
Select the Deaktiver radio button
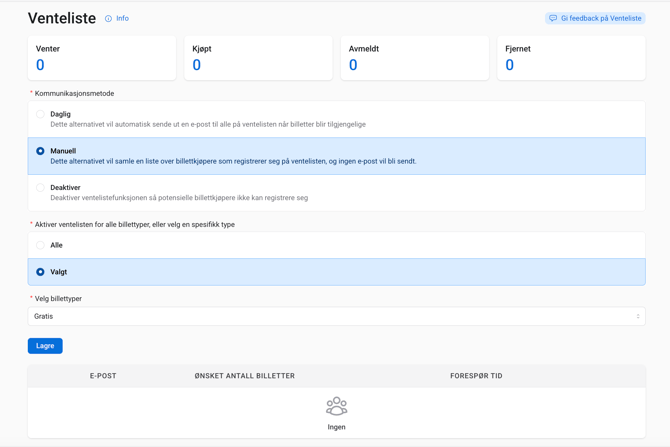[x=40, y=188]
